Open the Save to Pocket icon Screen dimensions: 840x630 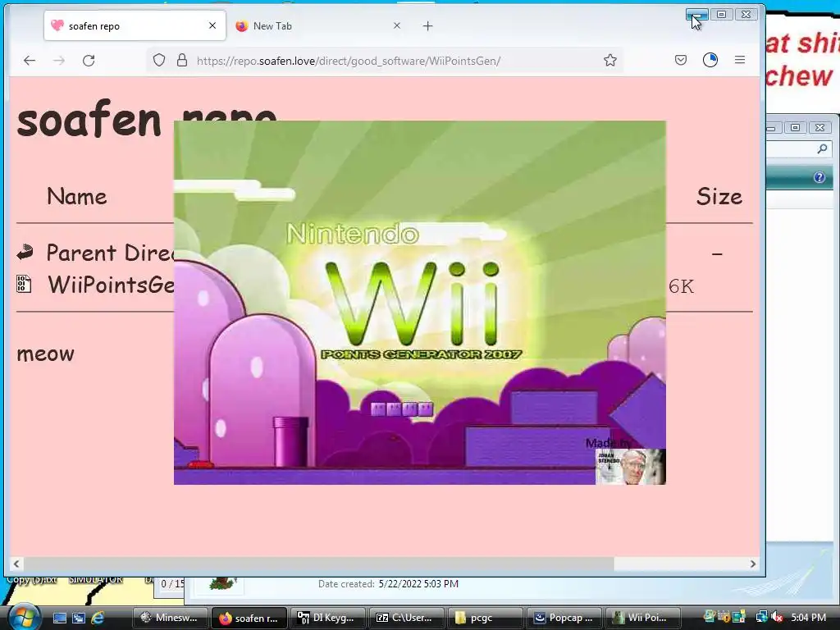[680, 60]
